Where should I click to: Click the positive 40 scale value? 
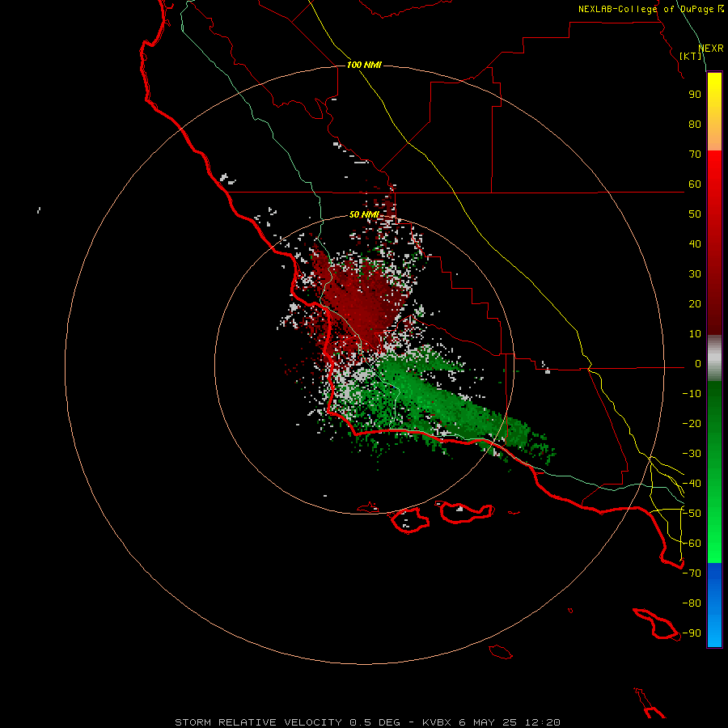coord(695,244)
